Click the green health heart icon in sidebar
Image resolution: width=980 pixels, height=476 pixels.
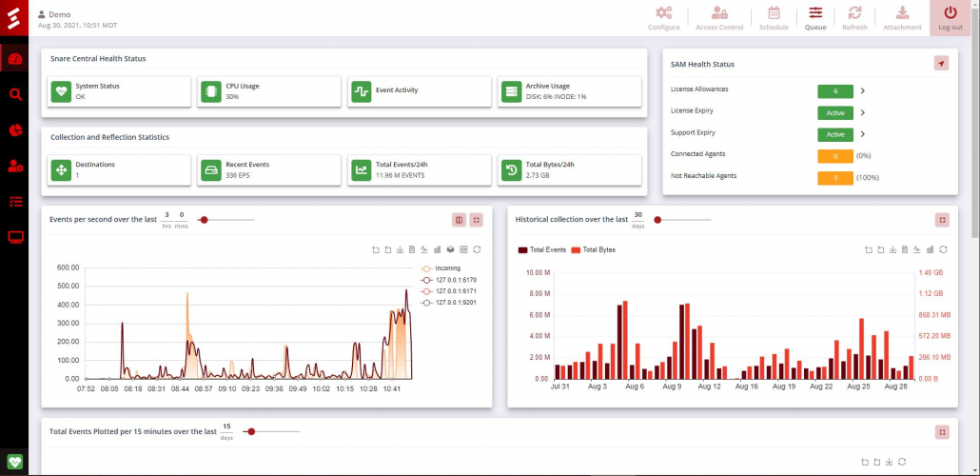[x=15, y=463]
